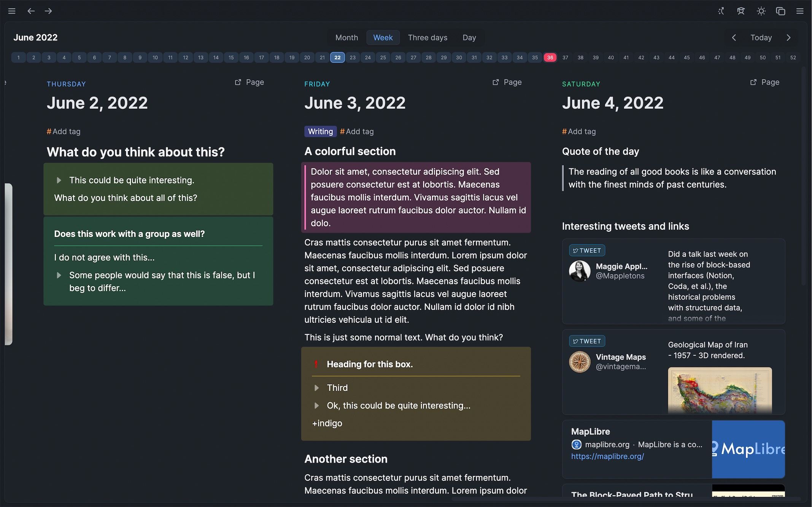
Task: Open the top-right menu icon
Action: 799,11
